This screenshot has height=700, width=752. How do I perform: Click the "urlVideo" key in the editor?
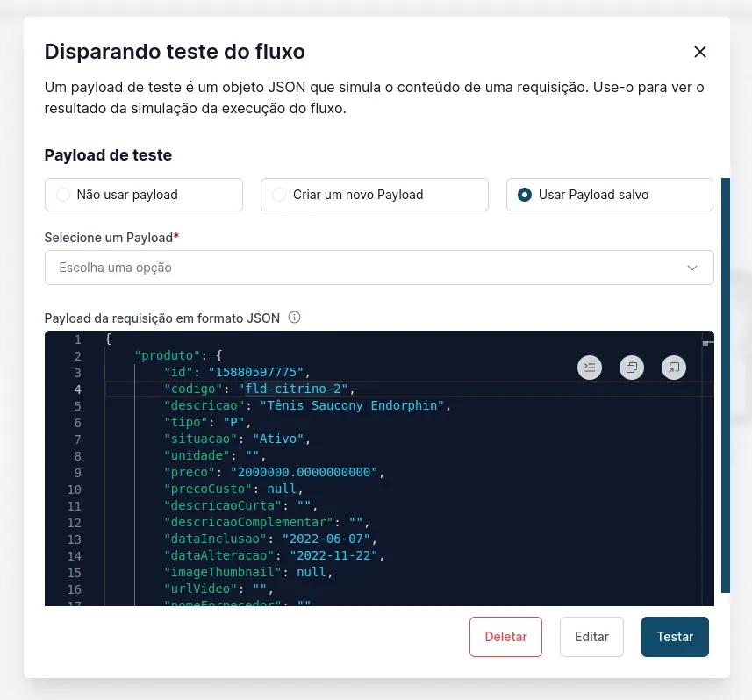pyautogui.click(x=200, y=589)
